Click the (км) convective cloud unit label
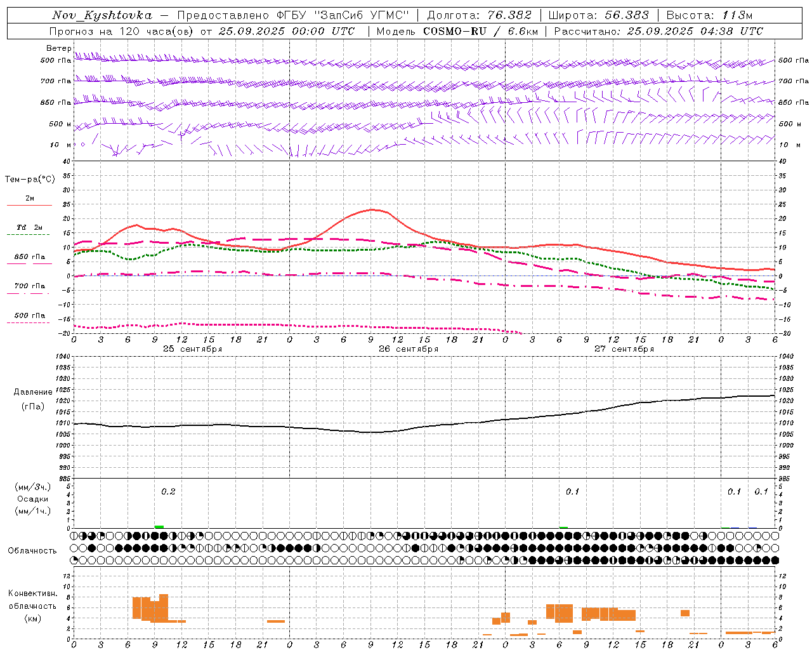 pos(33,618)
